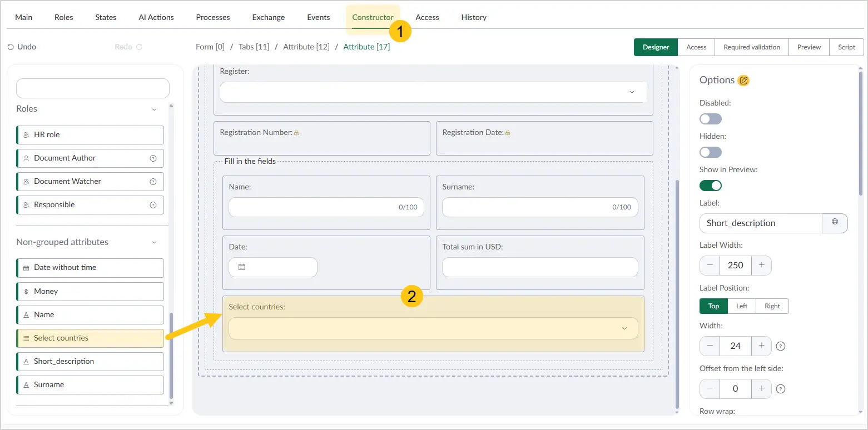The width and height of the screenshot is (868, 430).
Task: Click the edit icon next to Options
Action: [x=743, y=81]
